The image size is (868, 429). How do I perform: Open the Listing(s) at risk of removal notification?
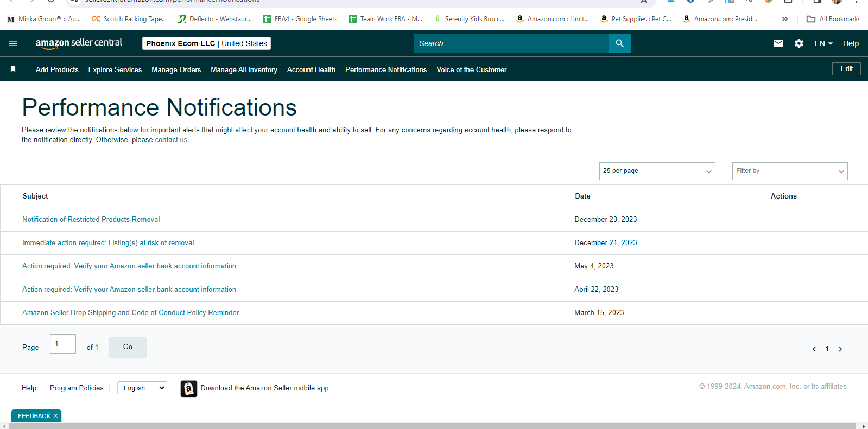[x=108, y=243]
